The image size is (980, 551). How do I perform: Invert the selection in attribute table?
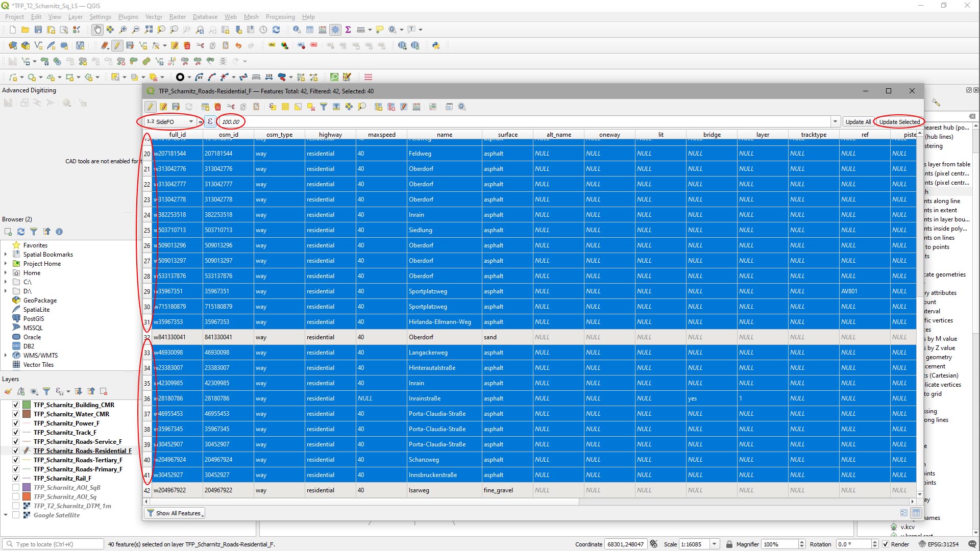pyautogui.click(x=298, y=107)
